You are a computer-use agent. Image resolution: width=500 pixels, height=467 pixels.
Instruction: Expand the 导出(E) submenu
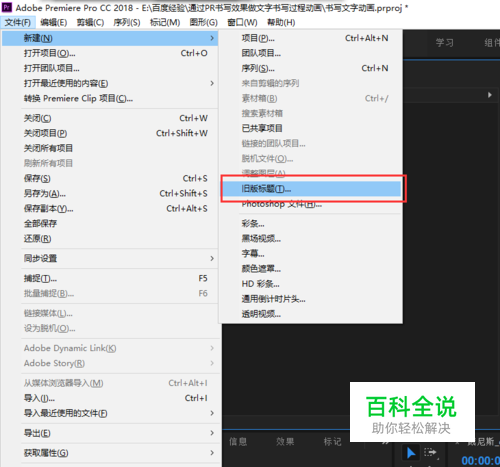110,433
